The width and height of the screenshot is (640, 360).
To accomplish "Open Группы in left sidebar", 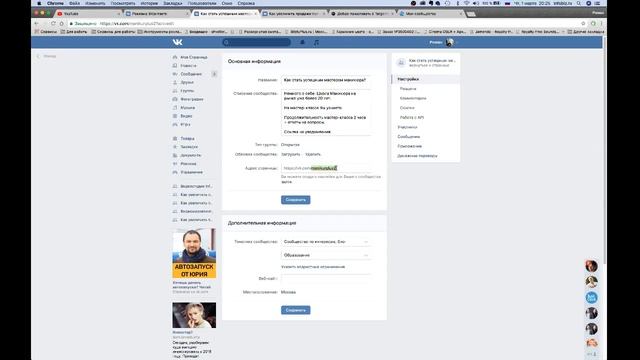I will 187,91.
